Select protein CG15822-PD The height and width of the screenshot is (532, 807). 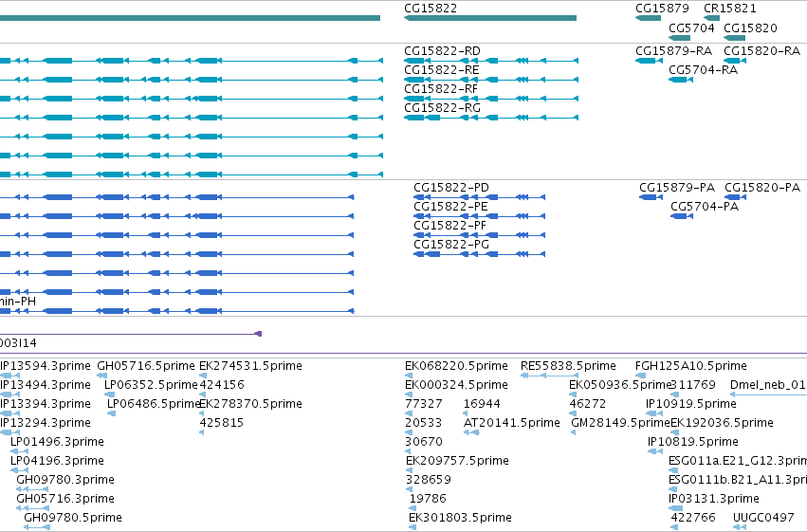tap(451, 187)
